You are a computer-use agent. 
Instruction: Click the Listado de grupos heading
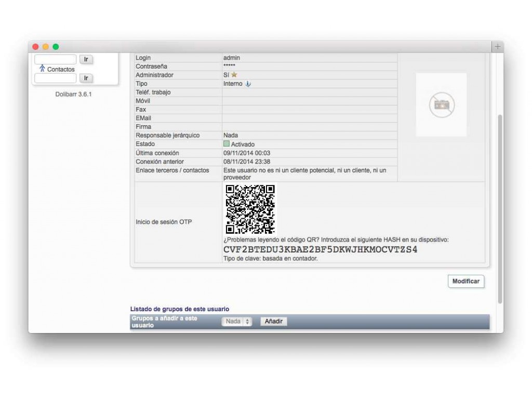click(179, 309)
